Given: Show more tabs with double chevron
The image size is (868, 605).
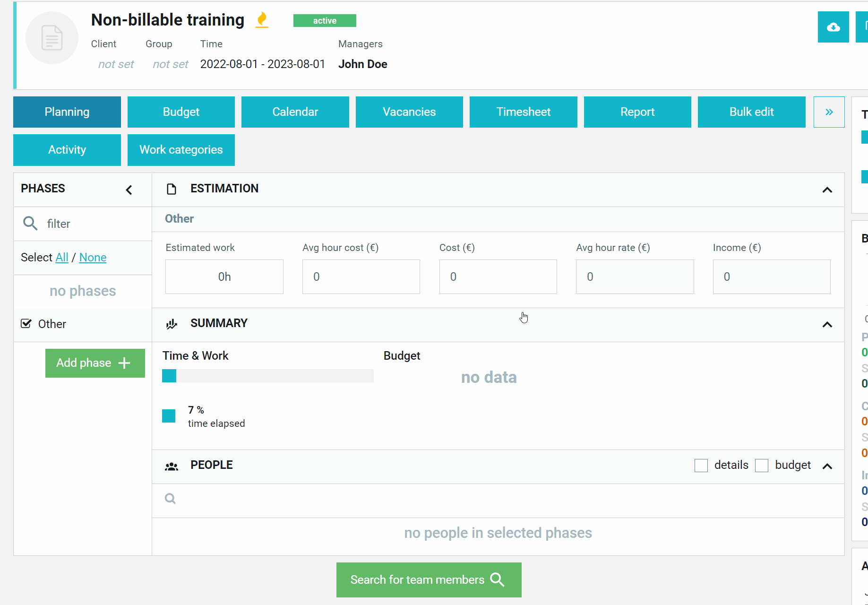Looking at the screenshot, I should [829, 112].
